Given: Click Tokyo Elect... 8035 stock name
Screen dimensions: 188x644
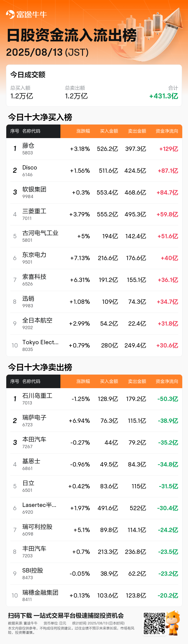Looking at the screenshot, I should (40, 342).
